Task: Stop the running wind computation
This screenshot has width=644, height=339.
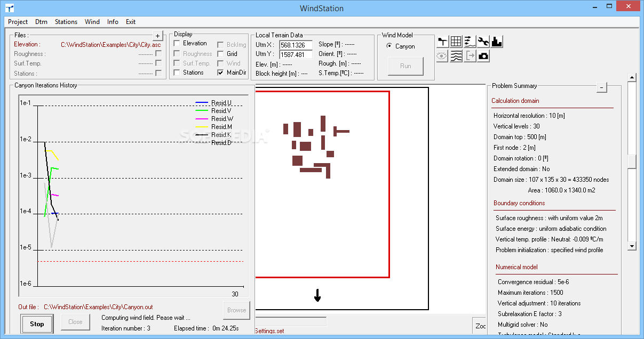Action: [x=37, y=324]
